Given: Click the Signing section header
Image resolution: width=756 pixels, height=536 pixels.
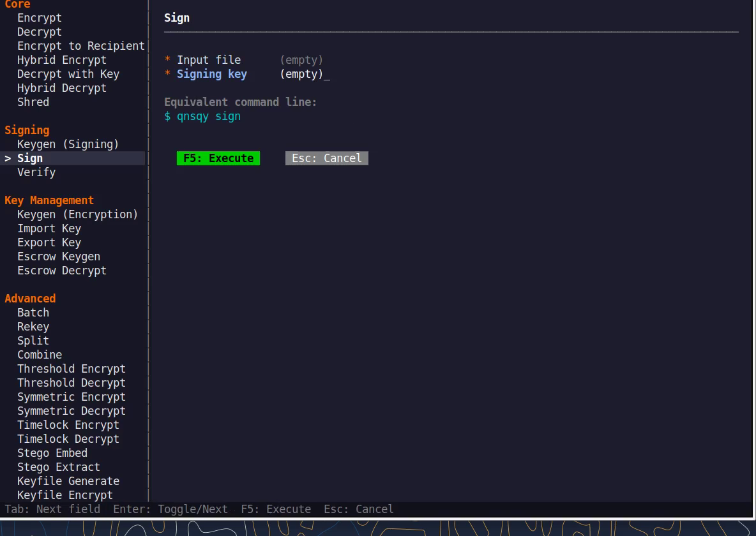Looking at the screenshot, I should pyautogui.click(x=27, y=130).
